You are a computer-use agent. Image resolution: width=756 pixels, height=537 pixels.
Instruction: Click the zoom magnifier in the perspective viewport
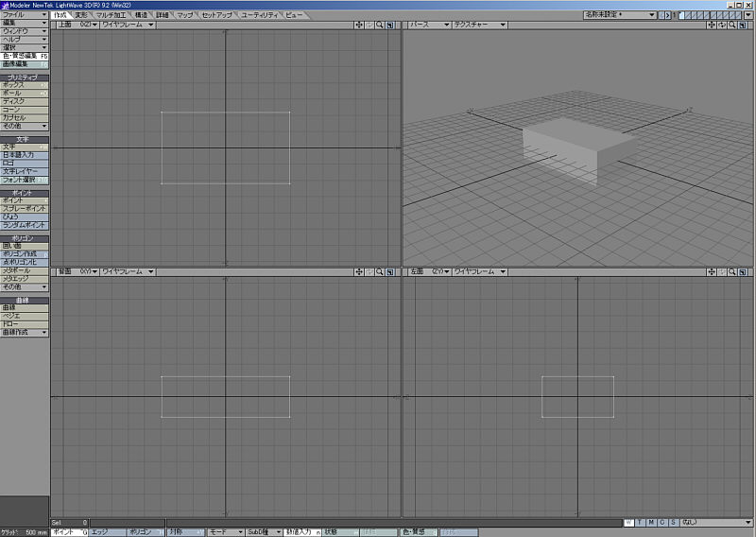(x=731, y=25)
